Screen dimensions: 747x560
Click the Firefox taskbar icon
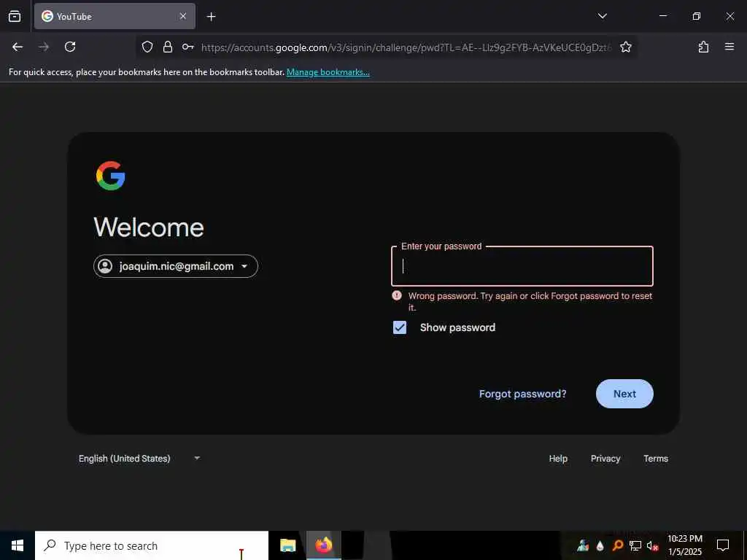[x=323, y=545]
